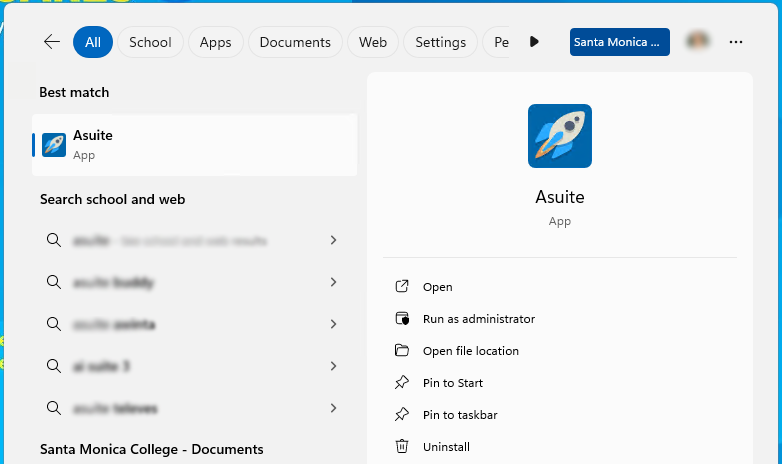Click the large Asuite rocket icon in details pane

(x=560, y=136)
